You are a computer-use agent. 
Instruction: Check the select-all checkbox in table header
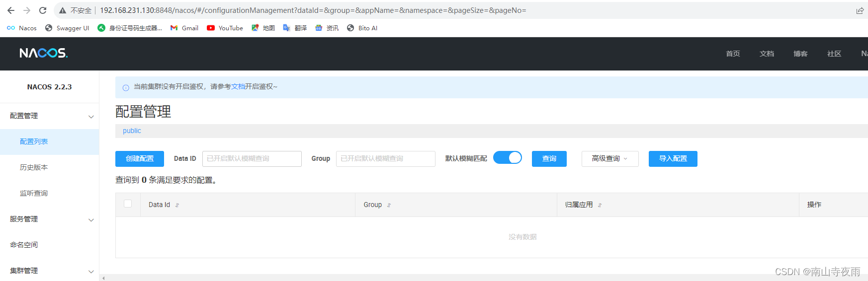click(128, 204)
